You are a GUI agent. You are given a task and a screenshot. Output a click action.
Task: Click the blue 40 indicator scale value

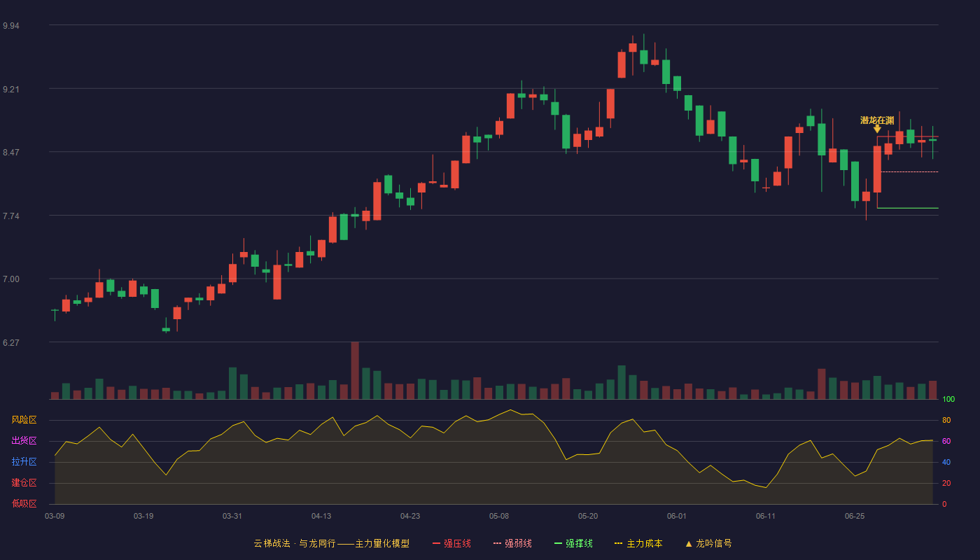coord(946,462)
